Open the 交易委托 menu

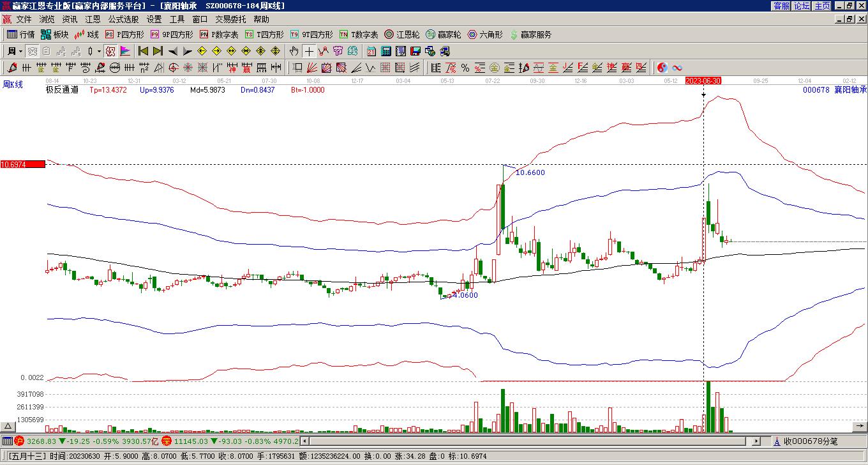[230, 20]
